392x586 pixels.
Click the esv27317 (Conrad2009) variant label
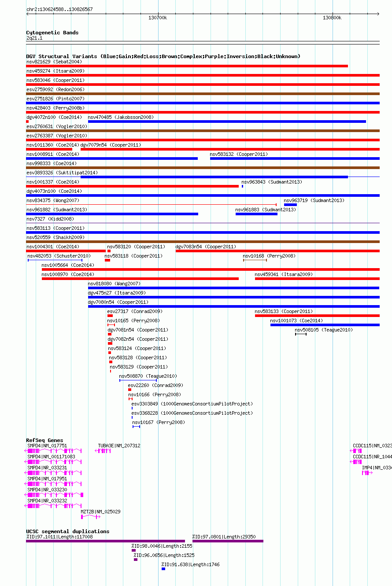click(x=135, y=311)
